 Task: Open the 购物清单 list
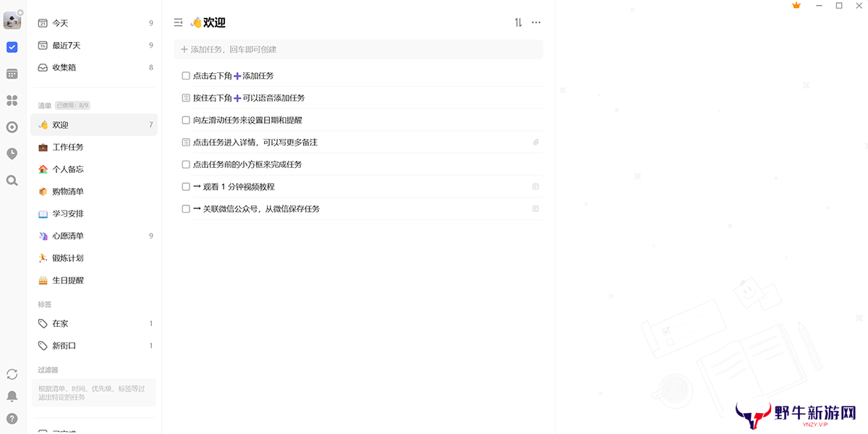(x=94, y=192)
